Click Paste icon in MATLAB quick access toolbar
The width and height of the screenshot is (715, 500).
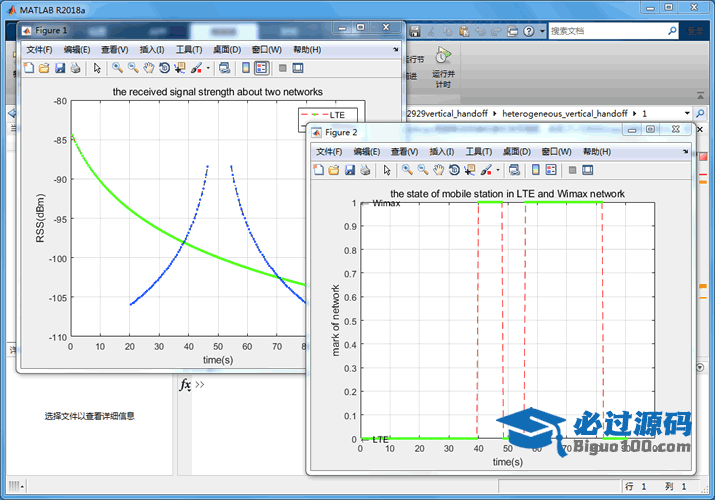(464, 31)
